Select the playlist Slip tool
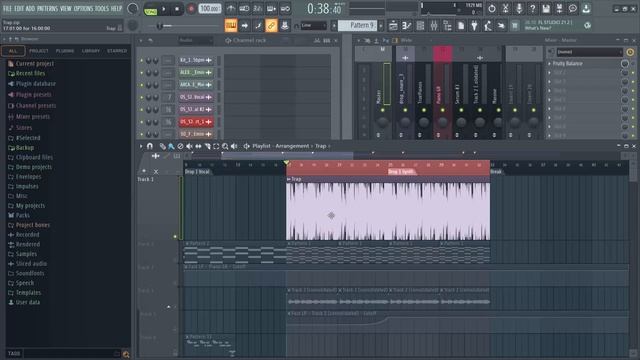This screenshot has height=360, width=640. tap(198, 146)
